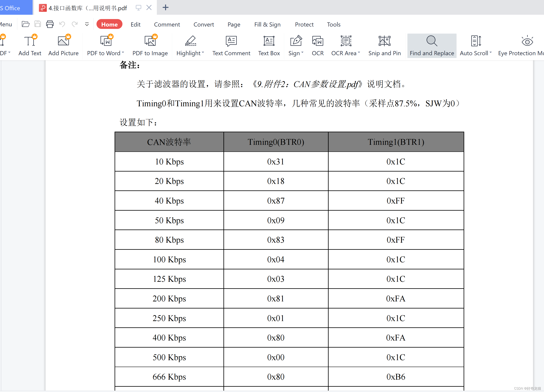544x392 pixels.
Task: Open a new tab with plus button
Action: click(165, 8)
